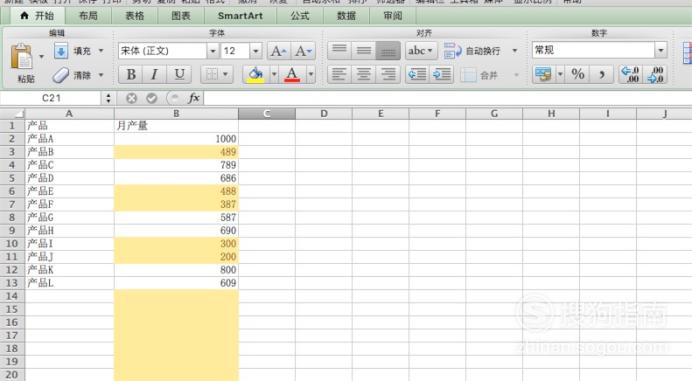Toggle Bold formatting button
This screenshot has height=381, width=692.
[131, 74]
